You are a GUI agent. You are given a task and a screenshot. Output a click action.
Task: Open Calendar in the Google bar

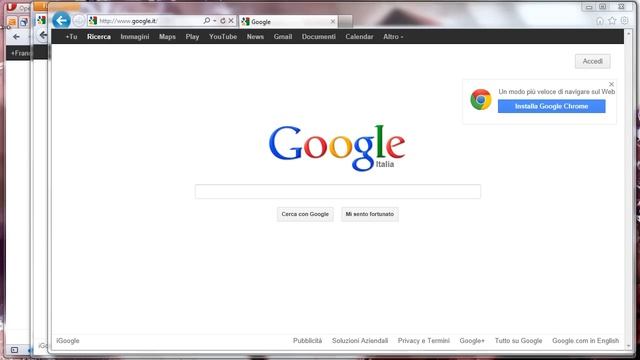(359, 37)
